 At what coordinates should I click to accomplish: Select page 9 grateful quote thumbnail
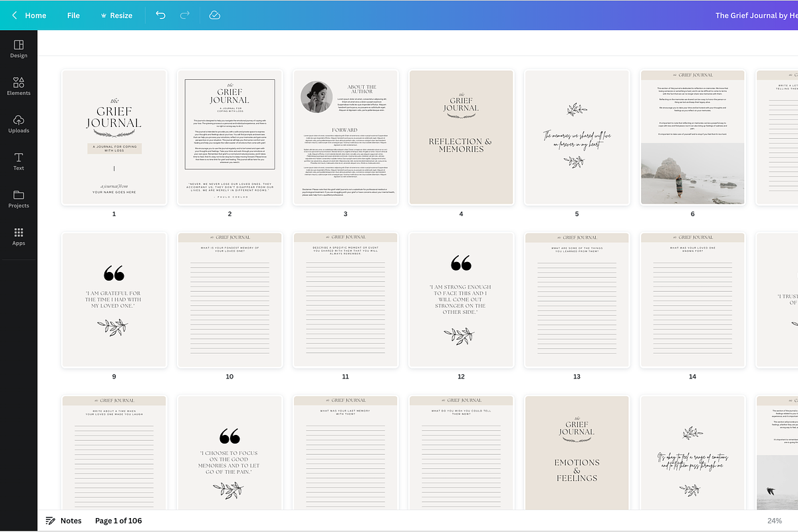(x=114, y=300)
